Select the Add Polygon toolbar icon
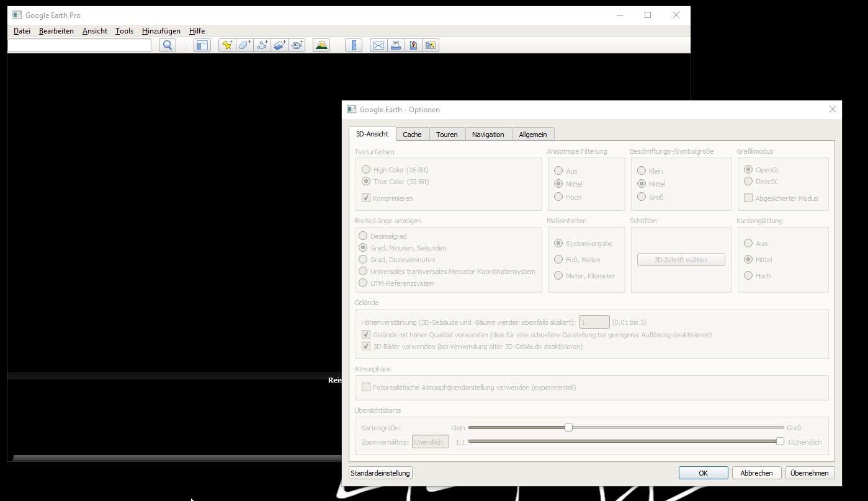The height and width of the screenshot is (501, 868). click(x=245, y=45)
